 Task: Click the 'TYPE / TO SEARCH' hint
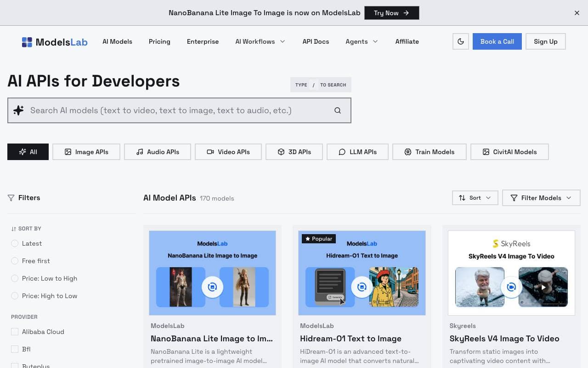tap(321, 85)
